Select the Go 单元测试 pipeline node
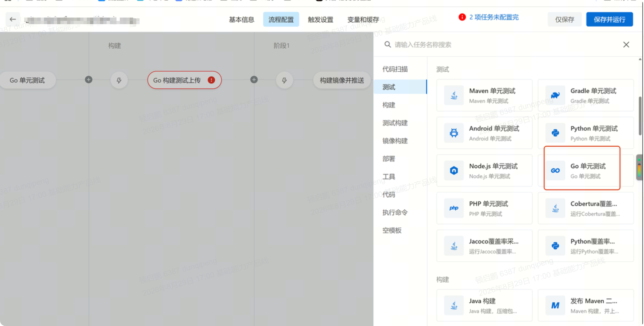 [27, 80]
